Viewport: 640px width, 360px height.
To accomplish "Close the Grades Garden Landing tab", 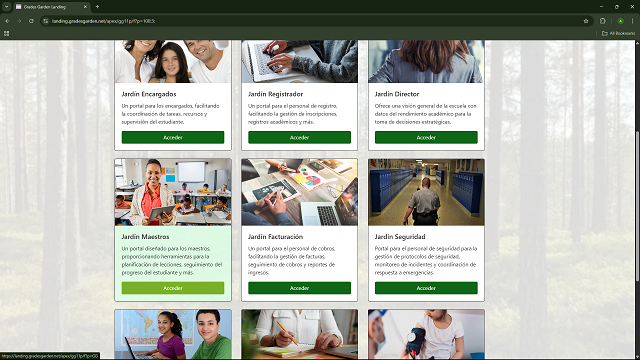I will point(85,7).
